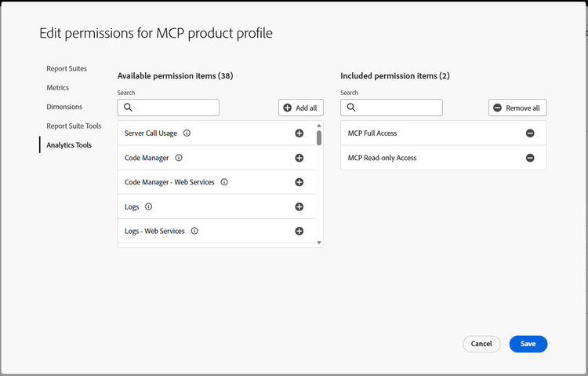
Task: Select the Server Call Usage row text
Action: pyautogui.click(x=151, y=133)
